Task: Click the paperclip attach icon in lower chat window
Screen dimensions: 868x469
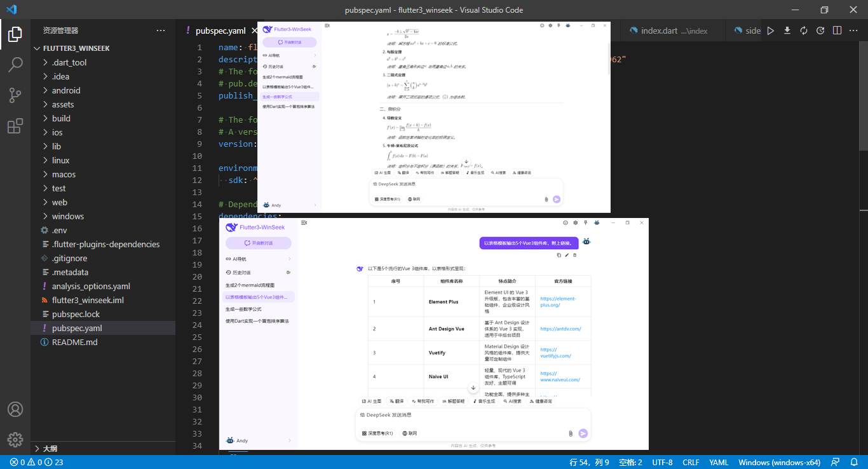Action: pos(571,433)
